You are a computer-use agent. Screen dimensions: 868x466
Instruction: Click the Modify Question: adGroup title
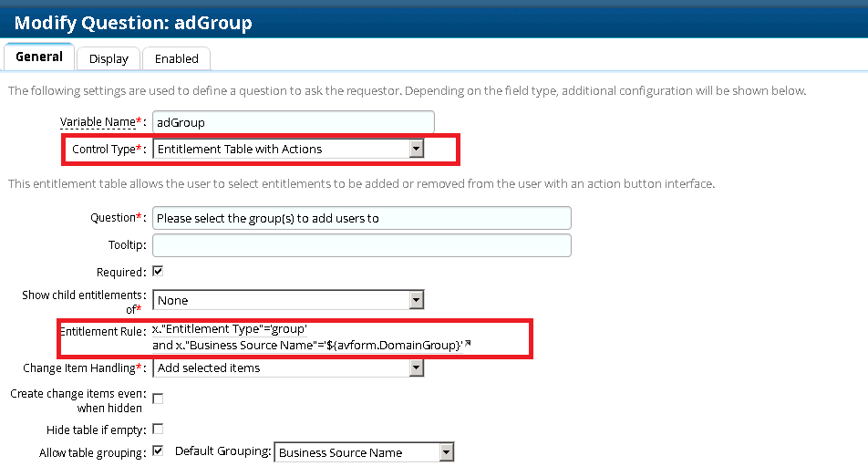133,23
